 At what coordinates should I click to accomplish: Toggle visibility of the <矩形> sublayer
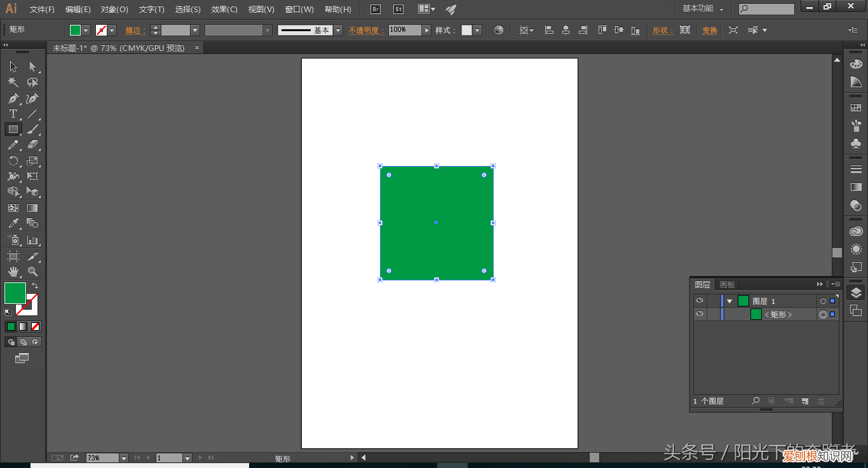(700, 314)
